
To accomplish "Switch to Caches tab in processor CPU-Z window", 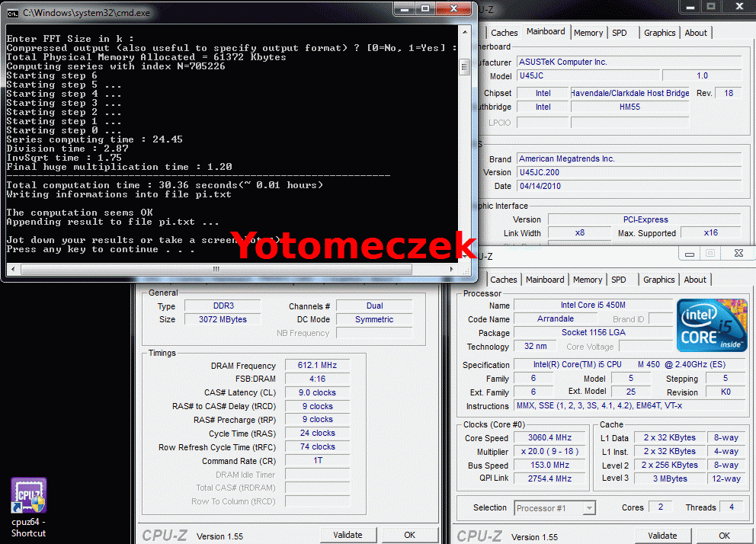I will (503, 280).
